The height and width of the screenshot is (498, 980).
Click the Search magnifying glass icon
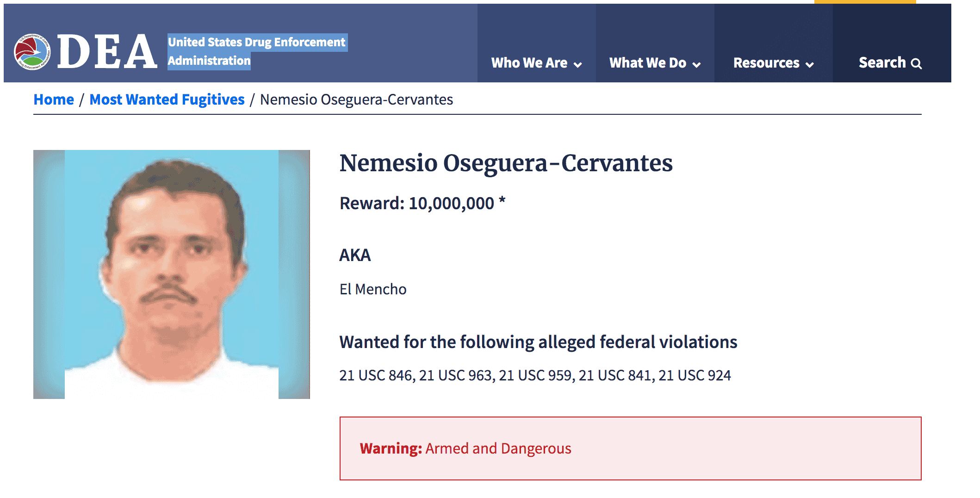916,64
